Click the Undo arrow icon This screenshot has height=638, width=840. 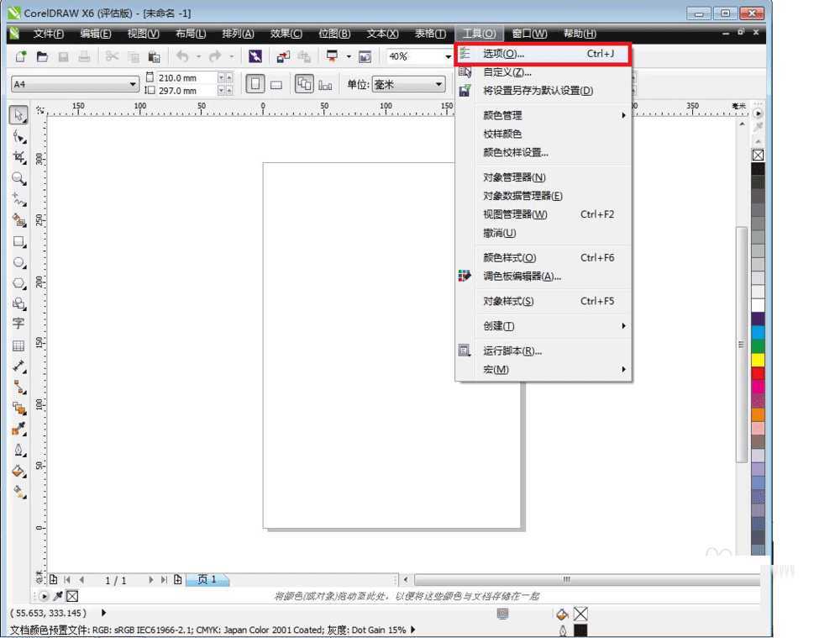coord(182,56)
